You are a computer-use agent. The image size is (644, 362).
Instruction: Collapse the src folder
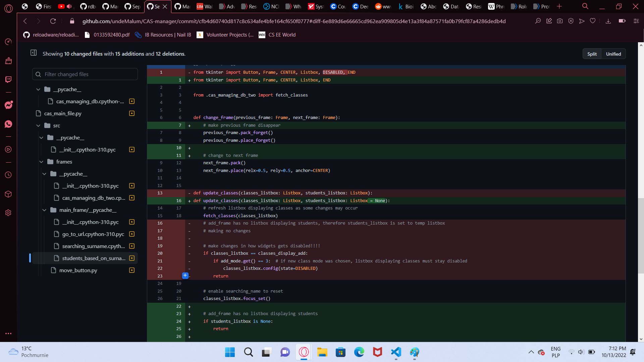(x=38, y=126)
